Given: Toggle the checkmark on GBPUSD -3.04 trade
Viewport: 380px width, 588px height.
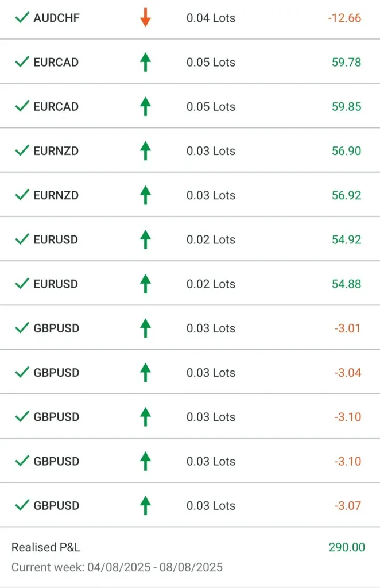Looking at the screenshot, I should [x=22, y=373].
